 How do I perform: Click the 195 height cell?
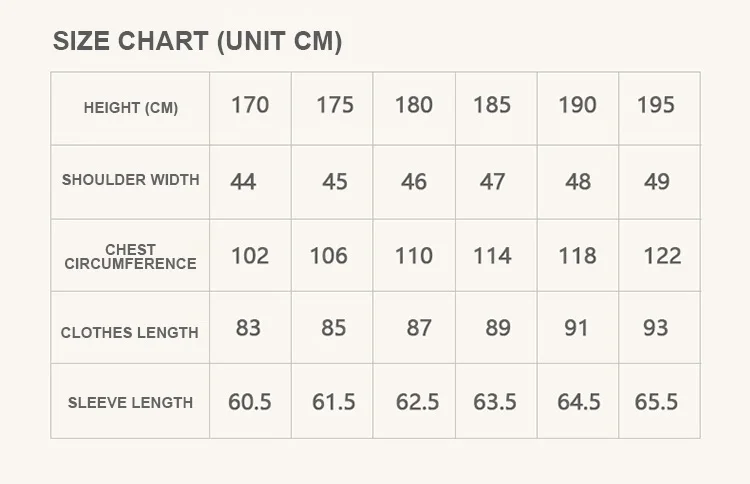[x=656, y=105]
